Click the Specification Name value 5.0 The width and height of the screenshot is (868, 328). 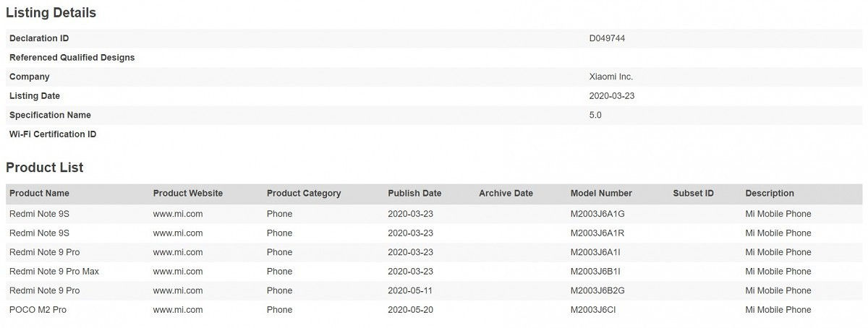point(595,115)
